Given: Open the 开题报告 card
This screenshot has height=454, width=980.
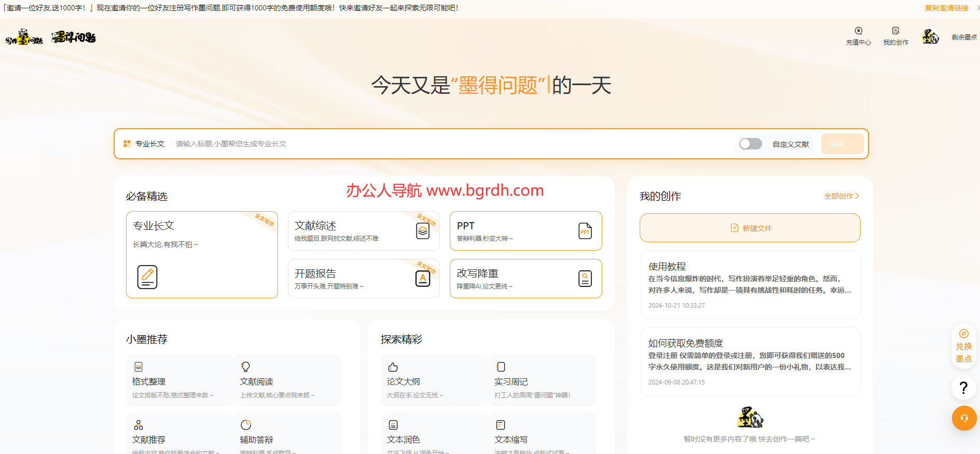Looking at the screenshot, I should point(364,279).
